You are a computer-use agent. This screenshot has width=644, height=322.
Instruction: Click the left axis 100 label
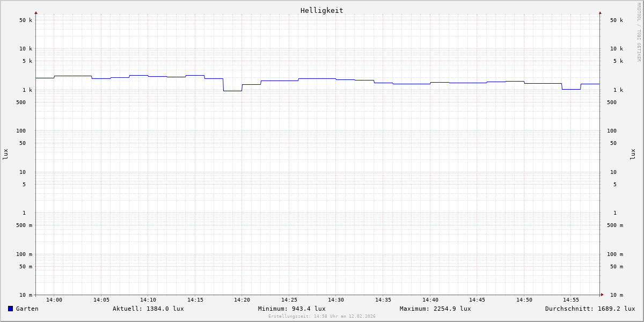tap(21, 131)
